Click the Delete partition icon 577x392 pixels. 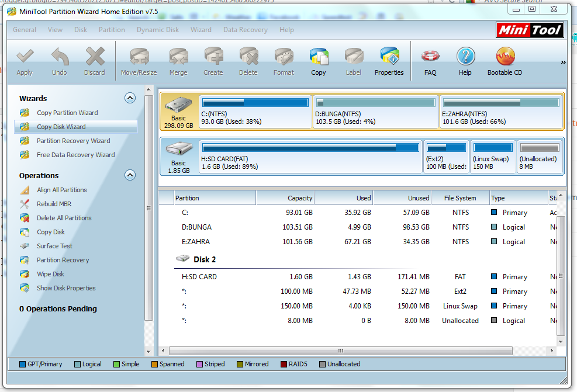[248, 57]
